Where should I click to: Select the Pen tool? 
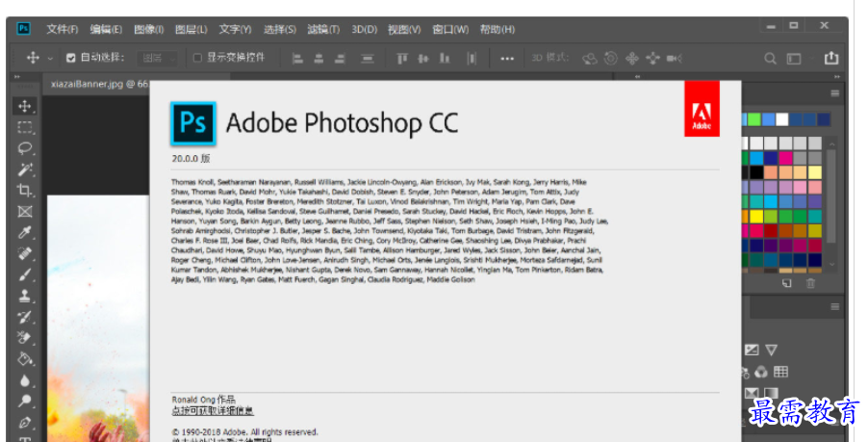point(25,423)
